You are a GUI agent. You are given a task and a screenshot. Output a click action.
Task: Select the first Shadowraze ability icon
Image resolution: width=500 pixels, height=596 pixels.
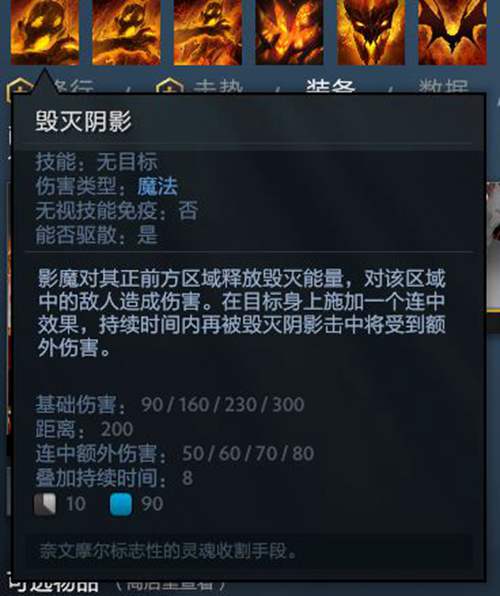click(45, 32)
